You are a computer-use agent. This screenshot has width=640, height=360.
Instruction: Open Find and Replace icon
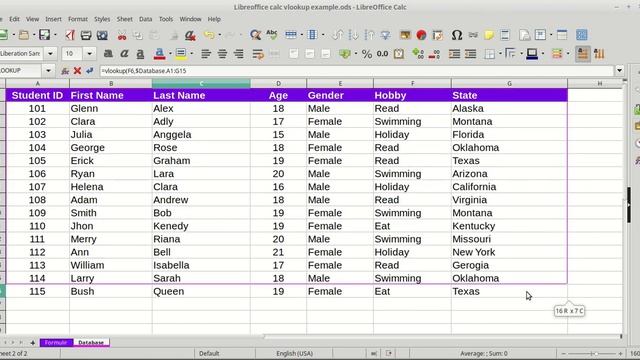[256, 35]
